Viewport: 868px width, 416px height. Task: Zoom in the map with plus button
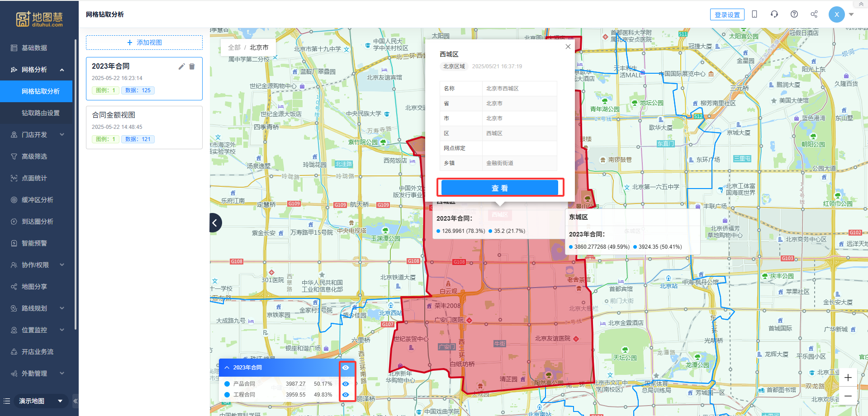coord(848,378)
